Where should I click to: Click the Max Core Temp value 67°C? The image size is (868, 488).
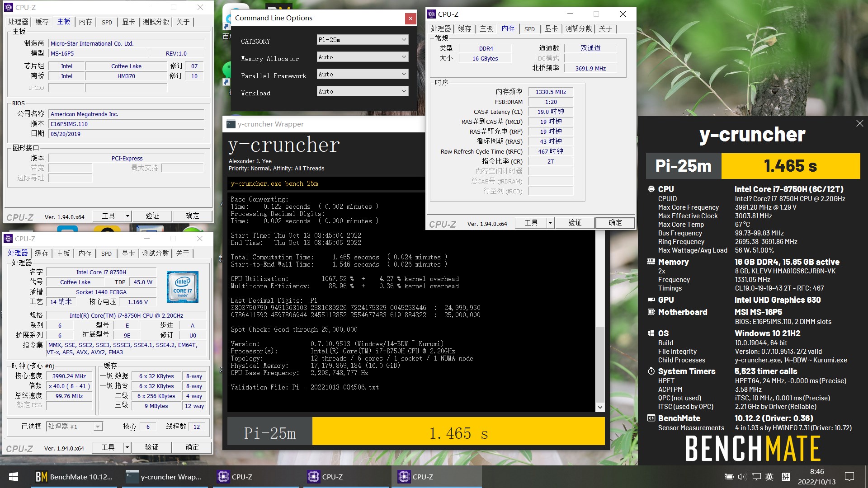coord(742,225)
